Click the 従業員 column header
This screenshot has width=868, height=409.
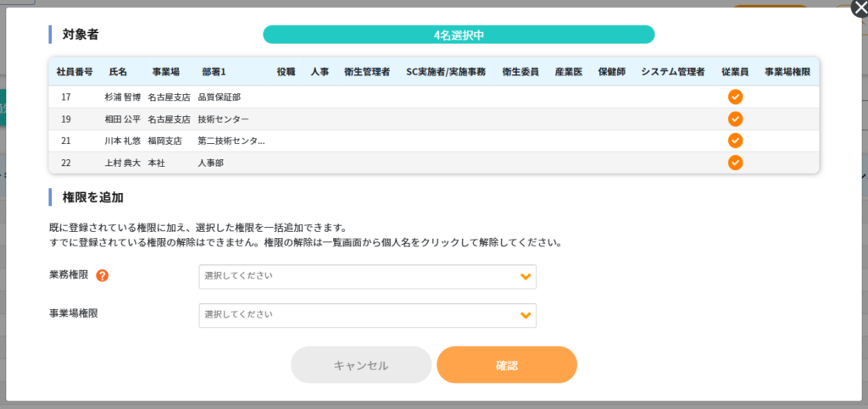(x=735, y=72)
